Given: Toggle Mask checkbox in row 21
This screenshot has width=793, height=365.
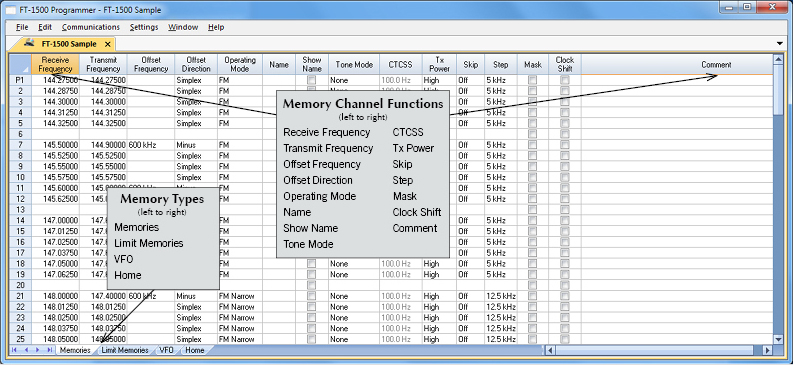Looking at the screenshot, I should tap(533, 296).
